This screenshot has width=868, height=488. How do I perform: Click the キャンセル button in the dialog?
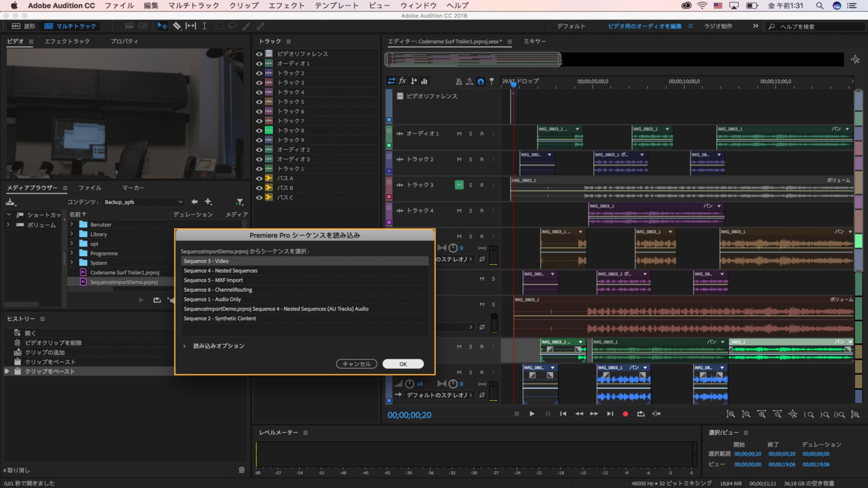point(356,364)
